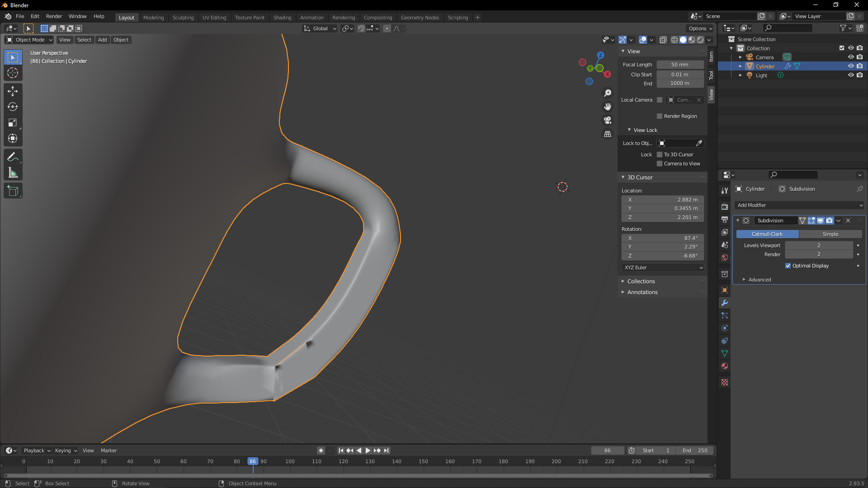Click the Add Cube tool
Image resolution: width=868 pixels, height=488 pixels.
click(x=13, y=191)
